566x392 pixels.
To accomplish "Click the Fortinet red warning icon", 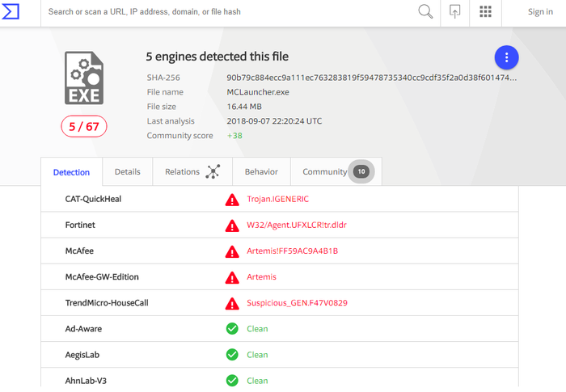I will click(232, 226).
